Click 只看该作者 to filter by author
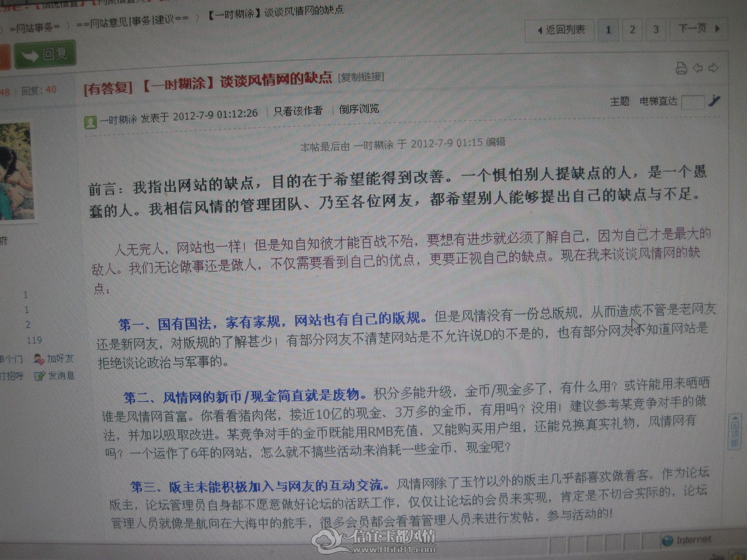Viewport: 747px width, 560px height. (x=298, y=111)
